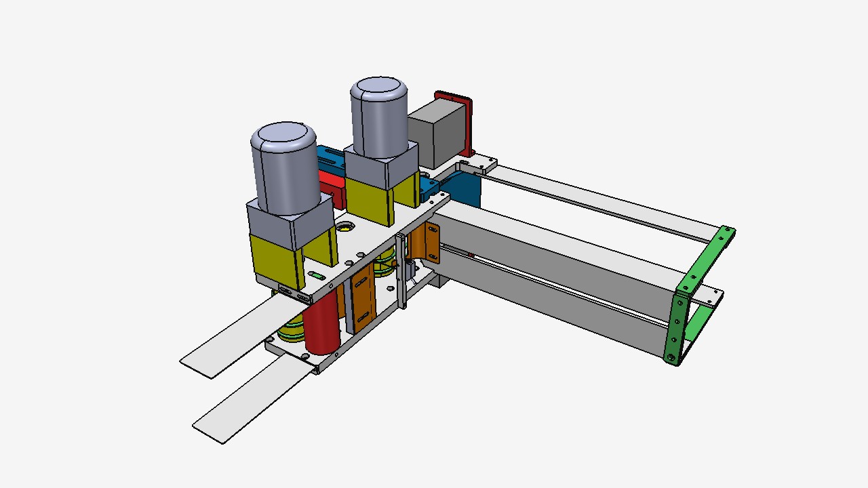Click the small green slot on top plate
The height and width of the screenshot is (488, 868).
[x=317, y=275]
